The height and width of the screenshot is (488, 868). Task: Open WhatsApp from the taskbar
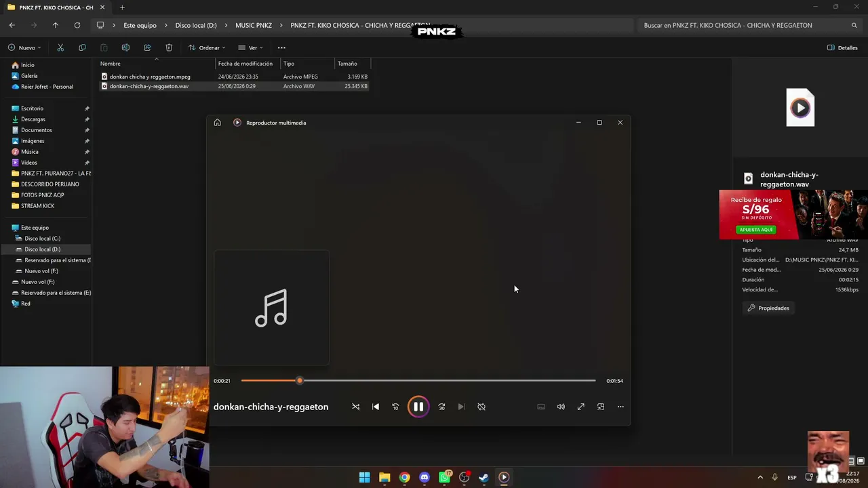[444, 477]
